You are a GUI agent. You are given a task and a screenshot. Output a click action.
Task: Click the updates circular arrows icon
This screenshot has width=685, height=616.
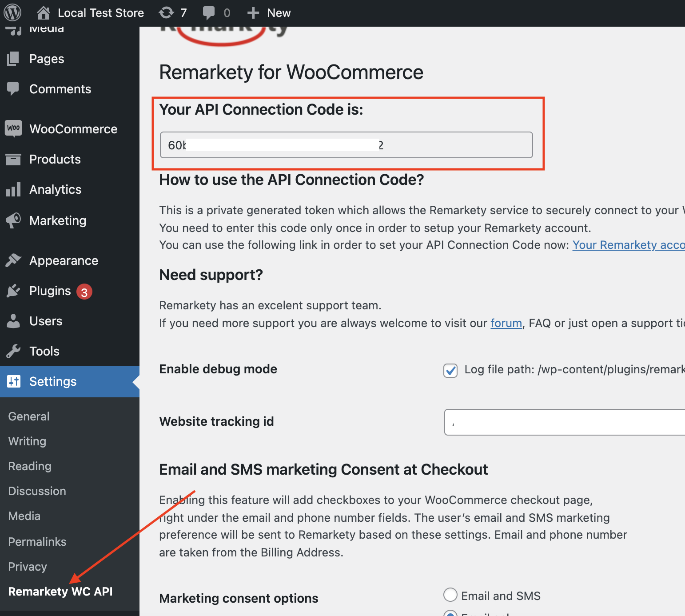[x=167, y=12]
